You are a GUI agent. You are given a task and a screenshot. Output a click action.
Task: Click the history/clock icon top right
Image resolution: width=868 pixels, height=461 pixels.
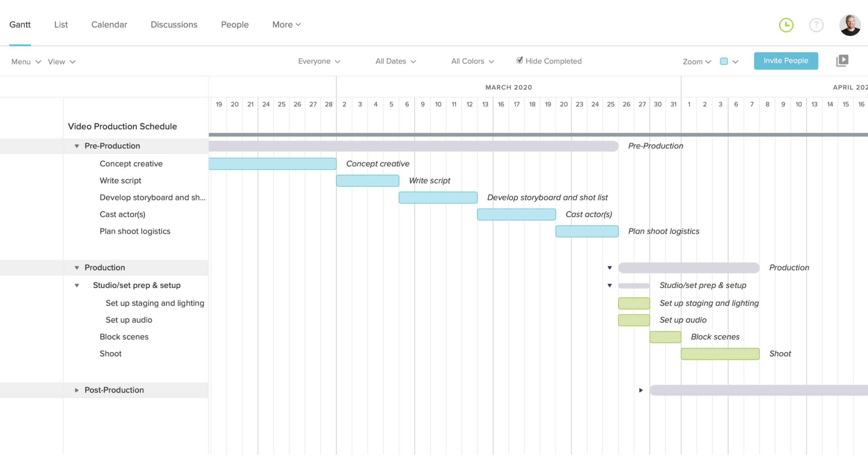(786, 24)
